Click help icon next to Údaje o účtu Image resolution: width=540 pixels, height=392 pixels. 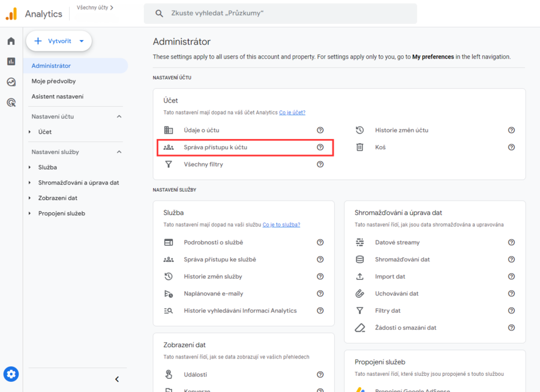pyautogui.click(x=320, y=130)
